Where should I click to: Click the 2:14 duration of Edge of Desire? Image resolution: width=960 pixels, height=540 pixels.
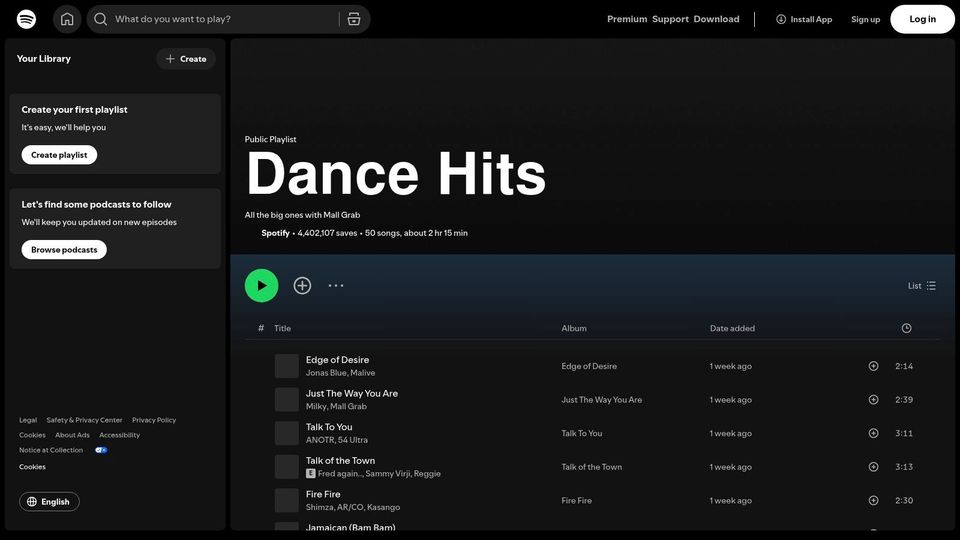(x=904, y=366)
